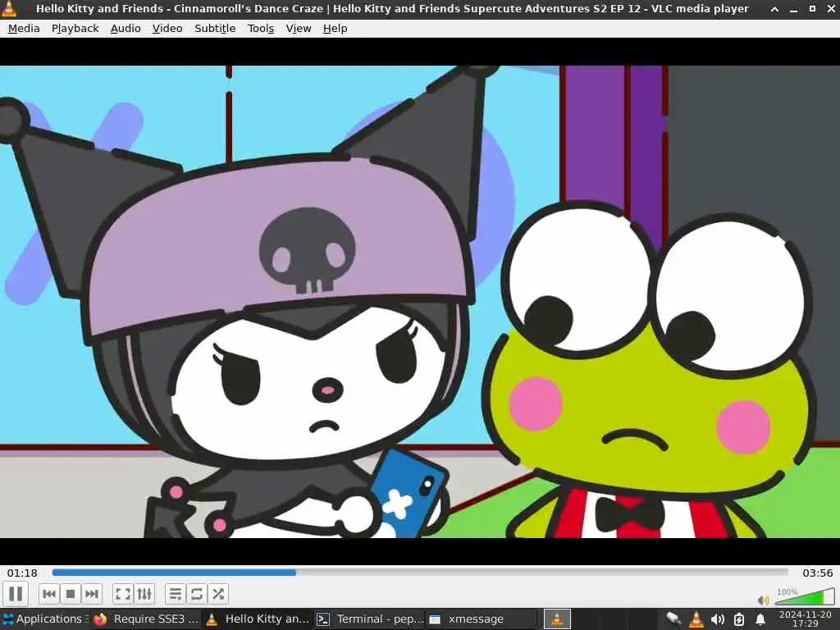840x630 pixels.
Task: Show extended settings and effects
Action: tap(144, 594)
